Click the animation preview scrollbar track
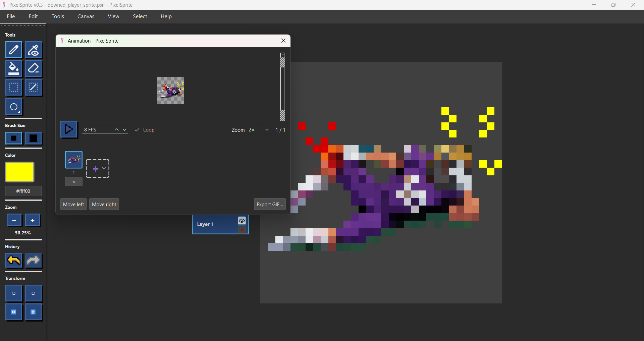Image resolution: width=644 pixels, height=341 pixels. tap(283, 89)
